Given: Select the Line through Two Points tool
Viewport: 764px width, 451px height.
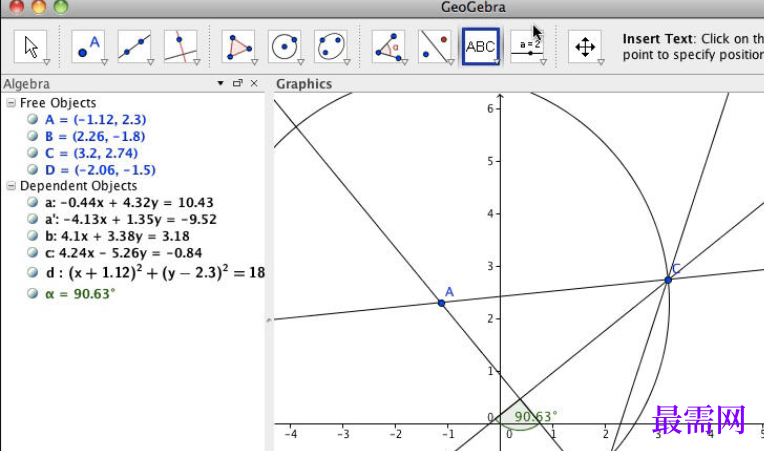Looking at the screenshot, I should click(x=134, y=47).
